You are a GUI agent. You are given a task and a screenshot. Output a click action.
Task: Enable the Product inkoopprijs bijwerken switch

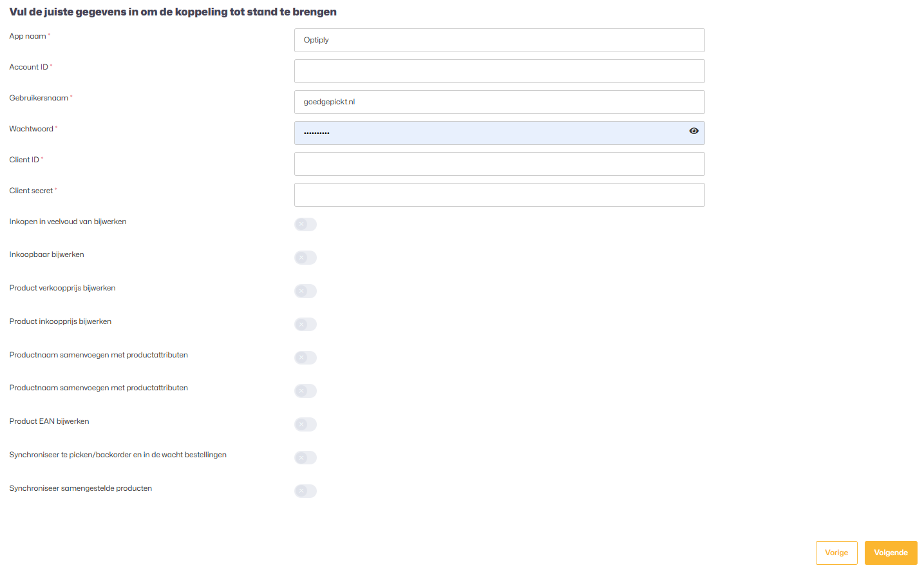(x=305, y=324)
